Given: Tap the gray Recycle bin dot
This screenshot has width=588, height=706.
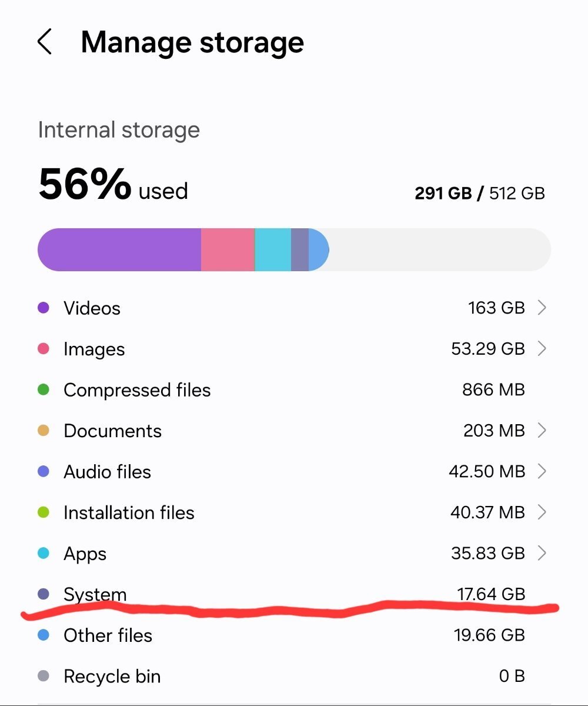Looking at the screenshot, I should (43, 677).
